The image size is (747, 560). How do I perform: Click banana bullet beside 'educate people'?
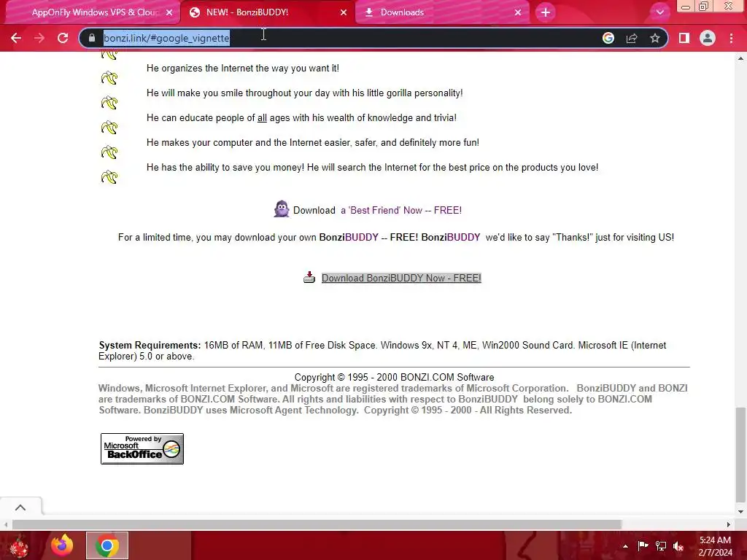[x=109, y=127]
